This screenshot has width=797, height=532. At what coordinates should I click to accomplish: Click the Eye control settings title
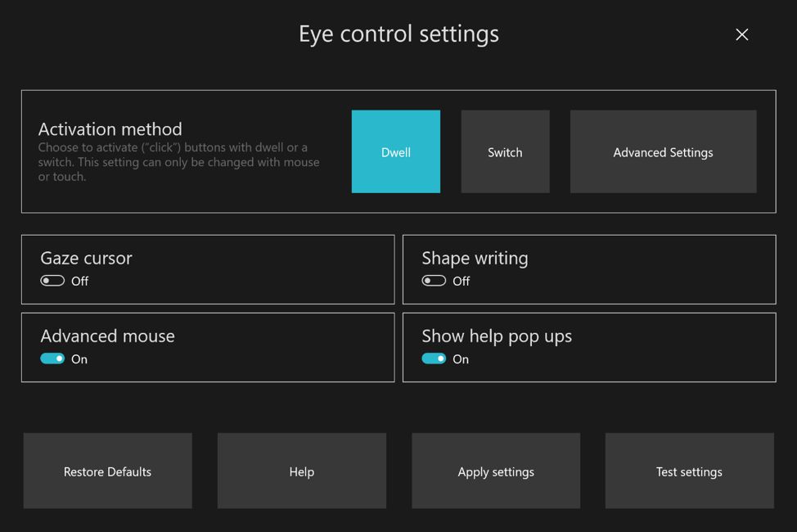point(398,34)
